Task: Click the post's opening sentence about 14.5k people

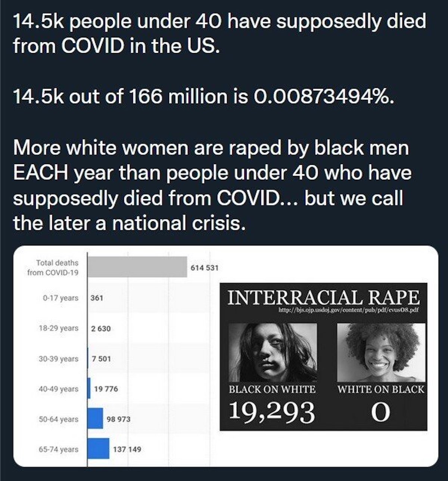Action: click(x=220, y=34)
